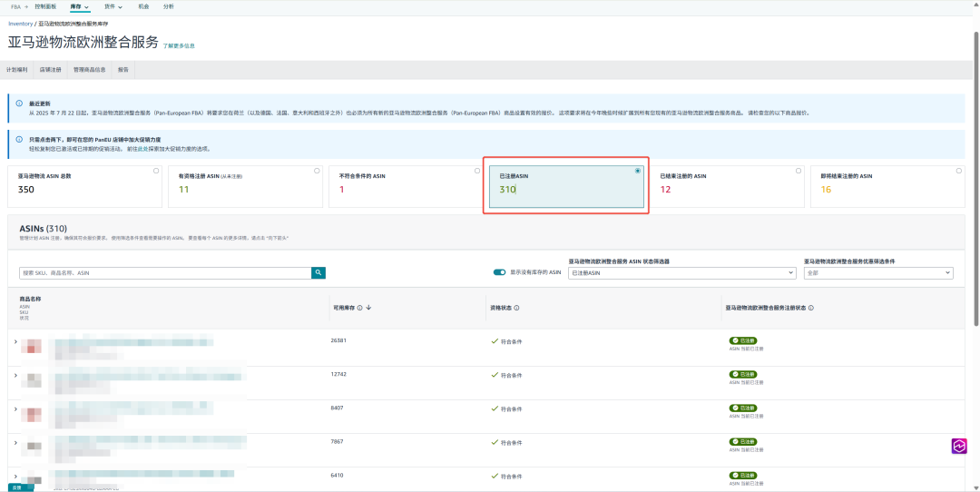
Task: Click the product thumbnail in the 26381 row
Action: 31,346
